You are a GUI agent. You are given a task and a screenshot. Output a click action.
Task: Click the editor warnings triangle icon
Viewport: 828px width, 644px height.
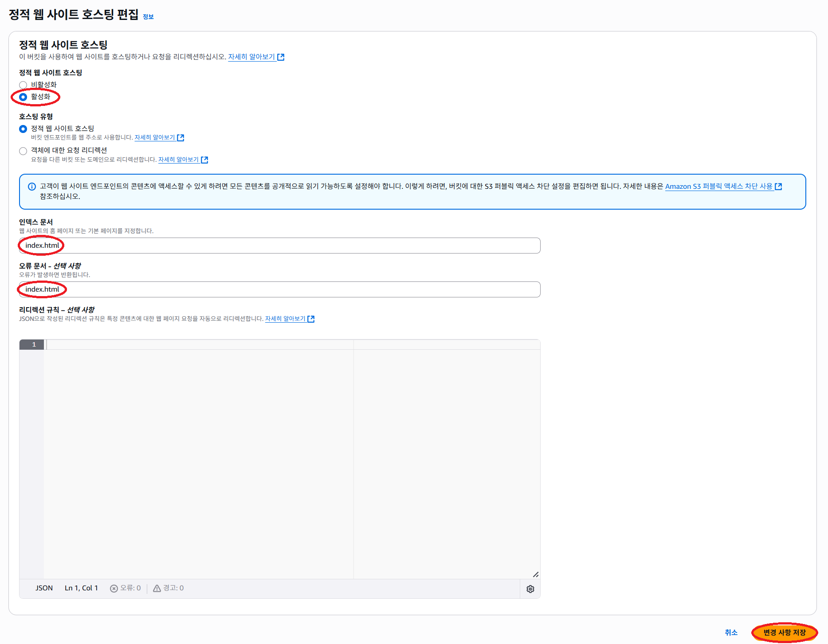pos(157,589)
